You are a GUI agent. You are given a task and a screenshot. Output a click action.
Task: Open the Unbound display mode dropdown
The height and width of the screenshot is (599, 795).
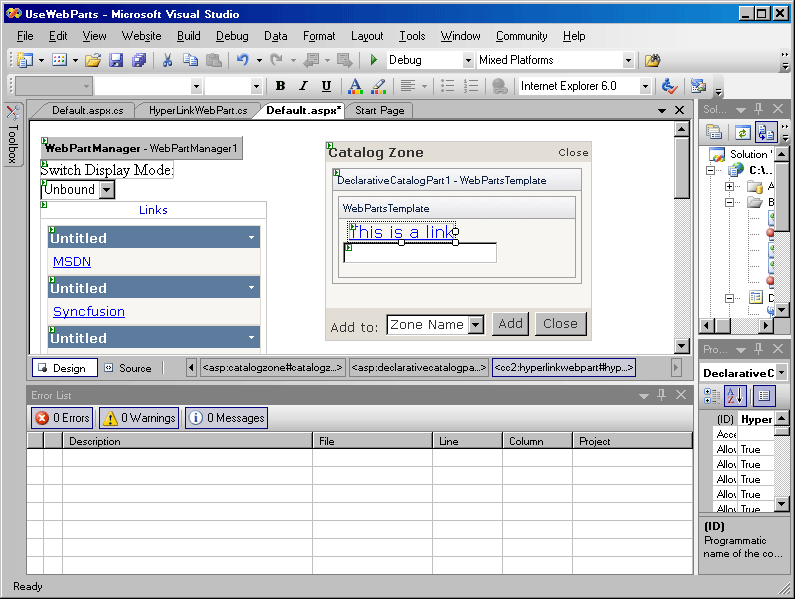point(107,189)
